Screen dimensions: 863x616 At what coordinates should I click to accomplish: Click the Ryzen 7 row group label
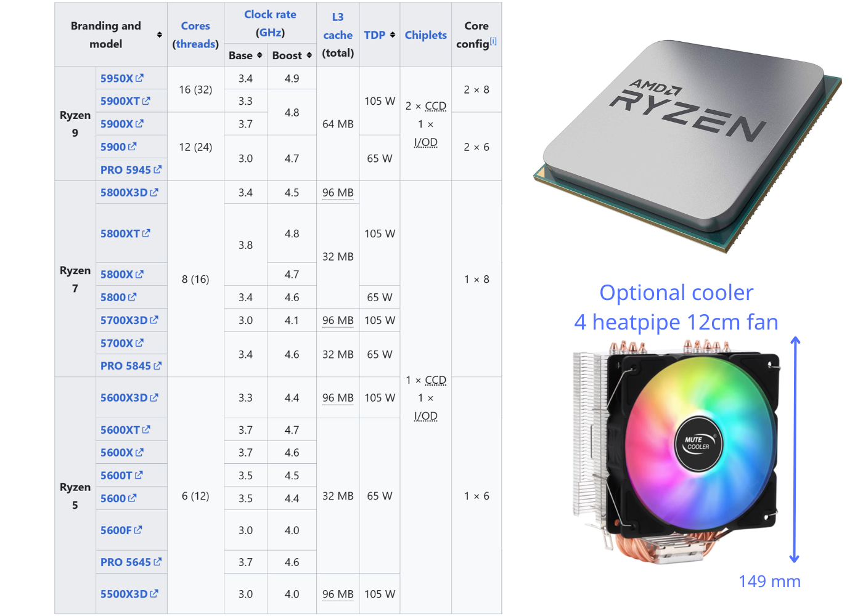point(75,279)
